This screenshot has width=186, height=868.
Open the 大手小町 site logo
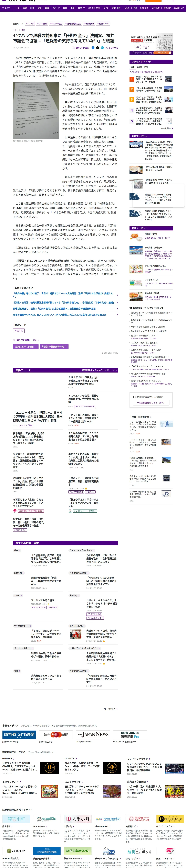pos(78,819)
